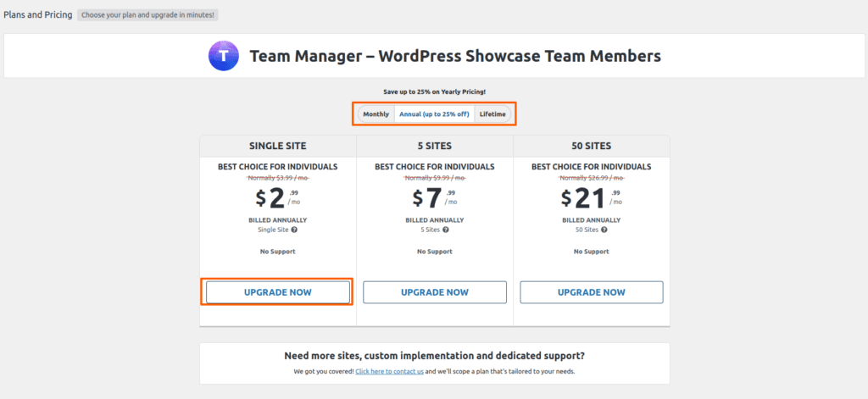
Task: Click Upgrade Now for Single Site plan
Action: click(278, 292)
